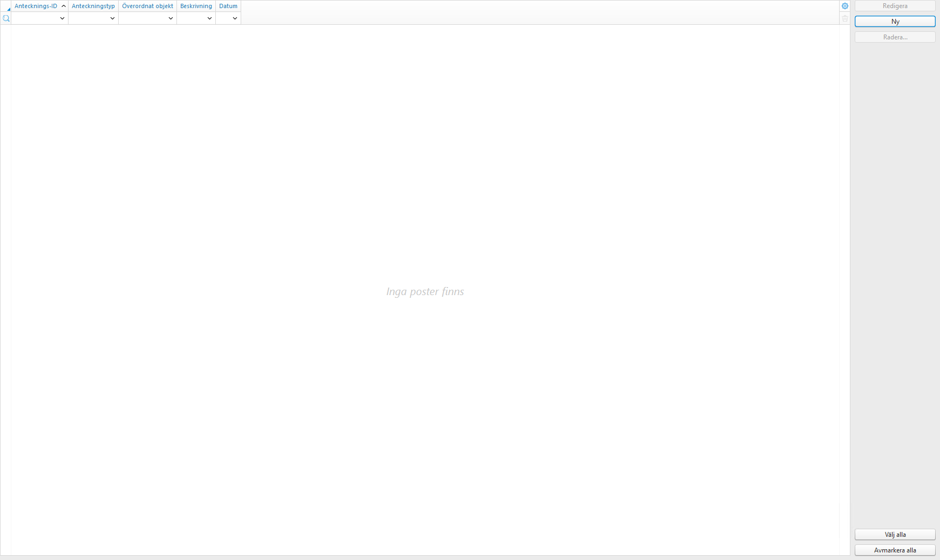Click the Radera... button
Viewport: 940px width, 560px height.
click(895, 37)
